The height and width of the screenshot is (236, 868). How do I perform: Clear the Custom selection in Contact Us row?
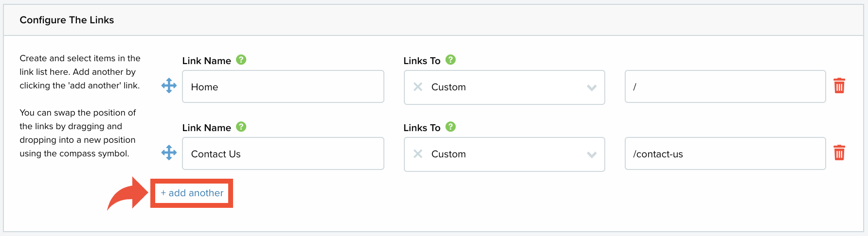click(x=417, y=154)
